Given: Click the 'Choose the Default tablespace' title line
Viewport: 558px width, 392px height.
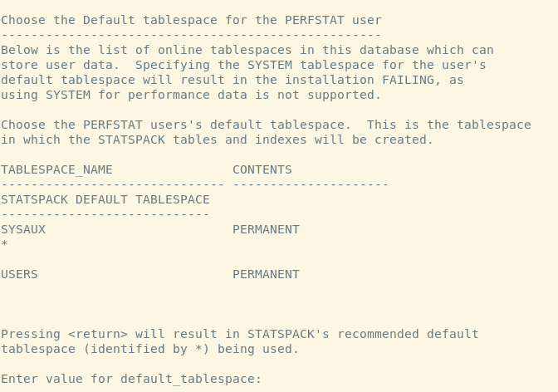Looking at the screenshot, I should (191, 20).
